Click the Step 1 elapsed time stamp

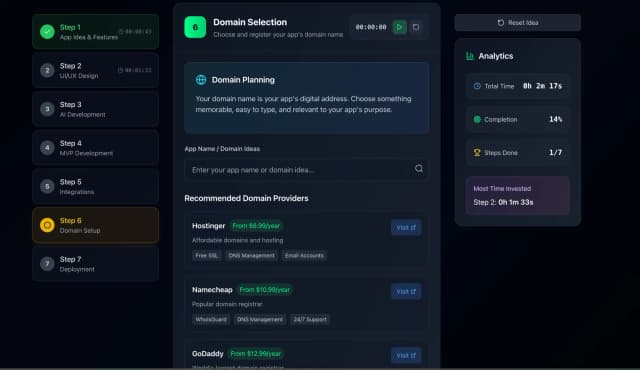[135, 31]
